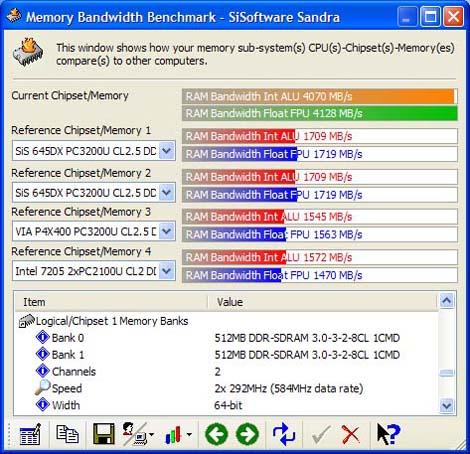Click the orange RAM Bandwidth Int ALU bar
This screenshot has height=454, width=470.
click(319, 97)
